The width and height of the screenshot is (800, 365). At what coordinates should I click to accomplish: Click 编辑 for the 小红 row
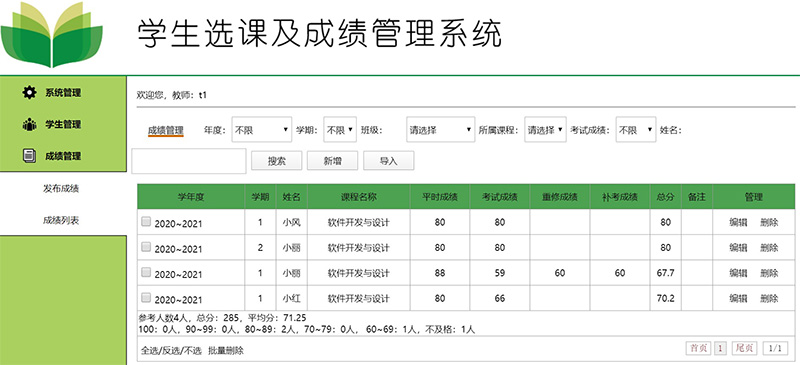[738, 298]
